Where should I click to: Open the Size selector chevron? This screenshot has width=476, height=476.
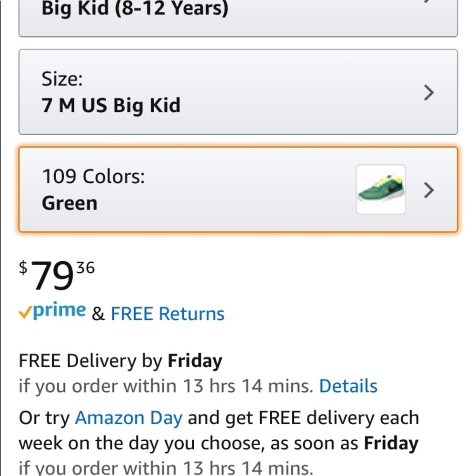coord(429,92)
